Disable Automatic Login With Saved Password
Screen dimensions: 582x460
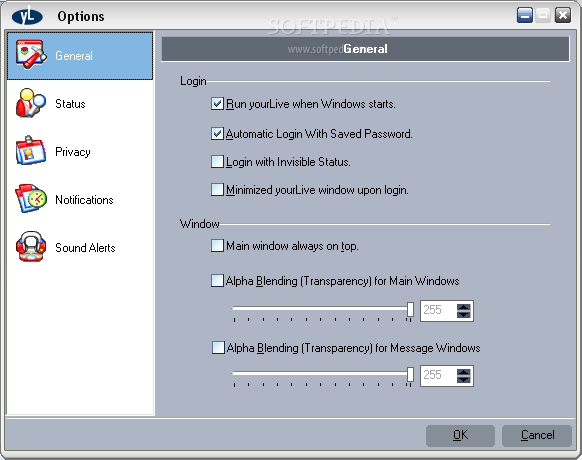(x=217, y=133)
